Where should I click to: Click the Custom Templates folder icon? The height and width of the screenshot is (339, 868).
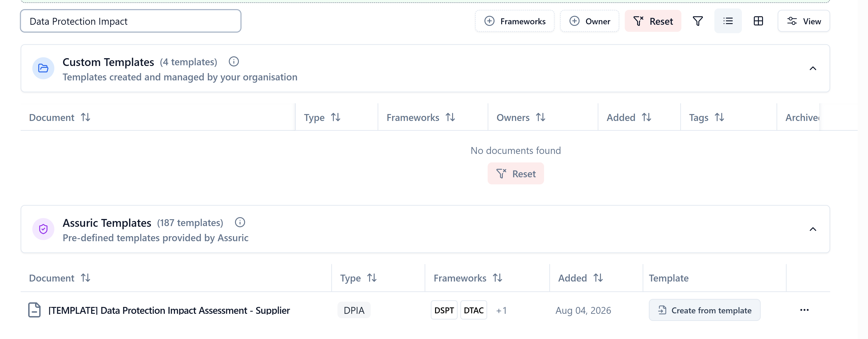(x=43, y=68)
